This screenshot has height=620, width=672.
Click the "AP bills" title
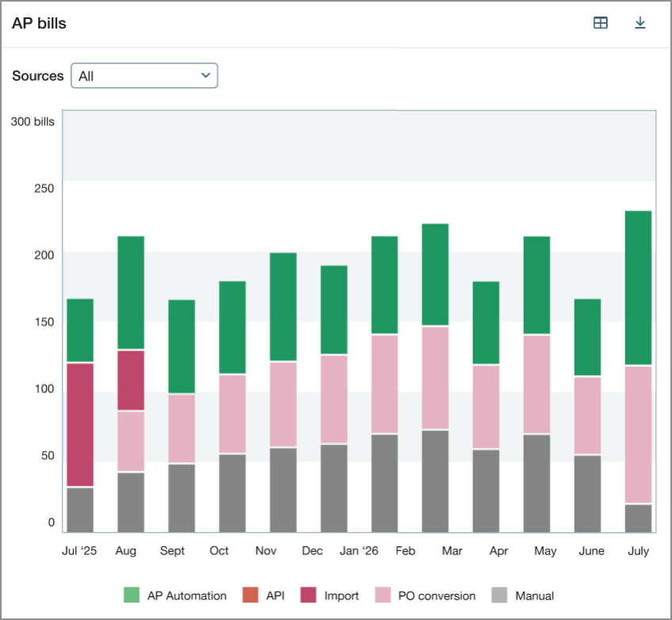(36, 23)
